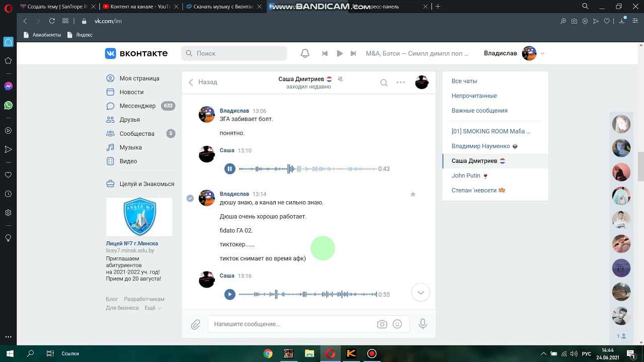This screenshot has width=644, height=362.
Task: Play the music track in VK header
Action: click(x=340, y=53)
